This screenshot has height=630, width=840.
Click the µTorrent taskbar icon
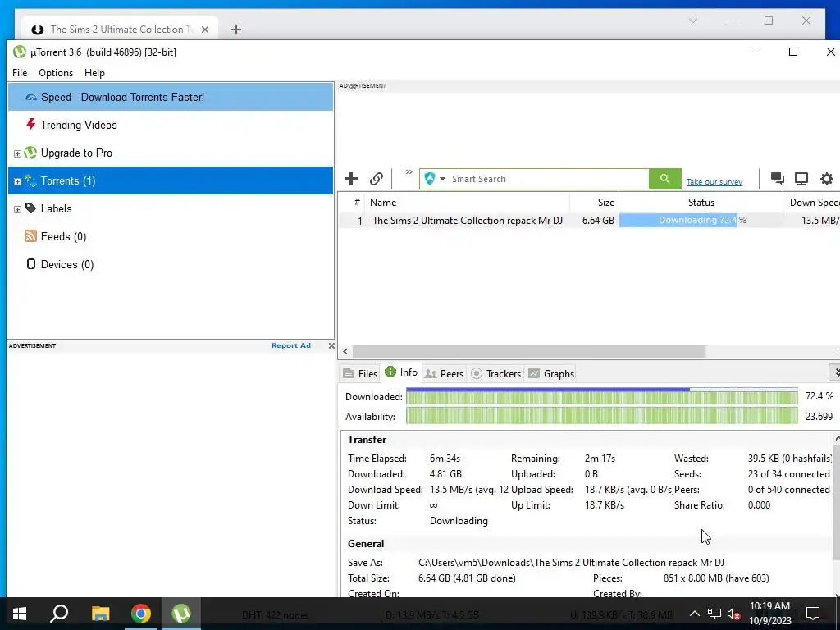181,614
